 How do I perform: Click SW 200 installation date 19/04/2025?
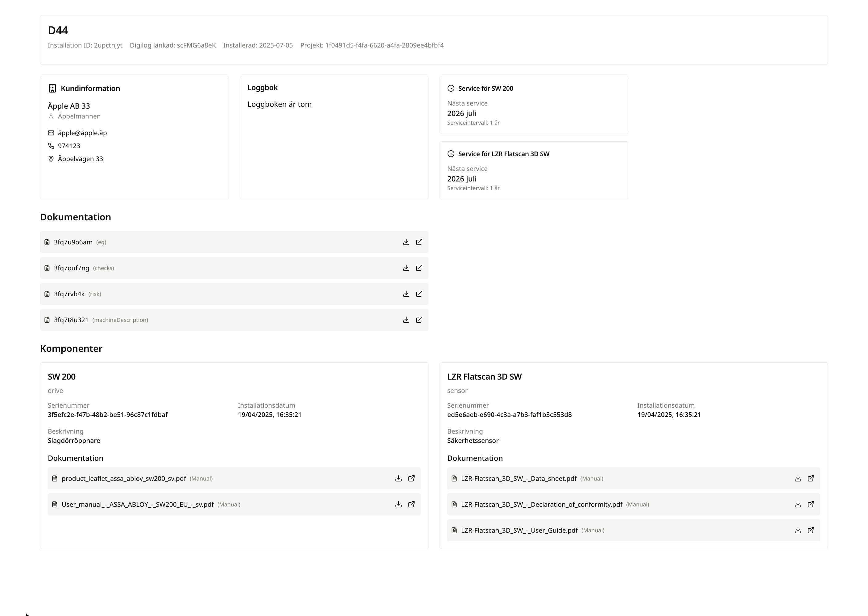click(270, 414)
